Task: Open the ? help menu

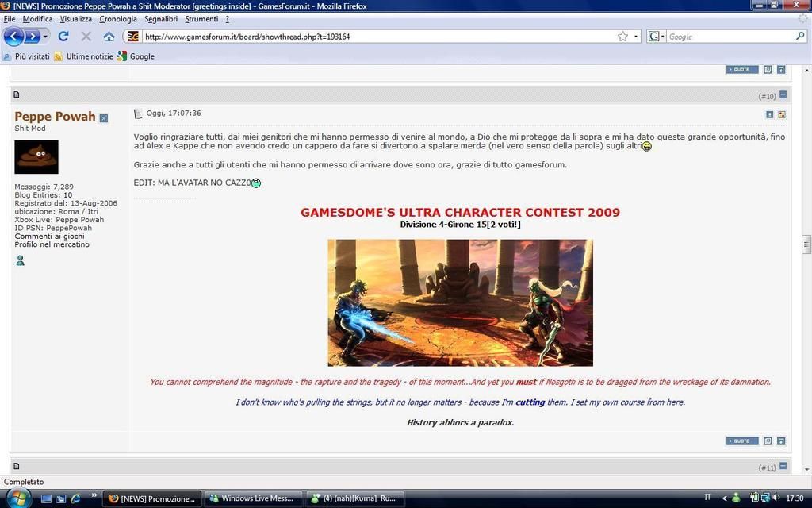Action: tap(227, 19)
